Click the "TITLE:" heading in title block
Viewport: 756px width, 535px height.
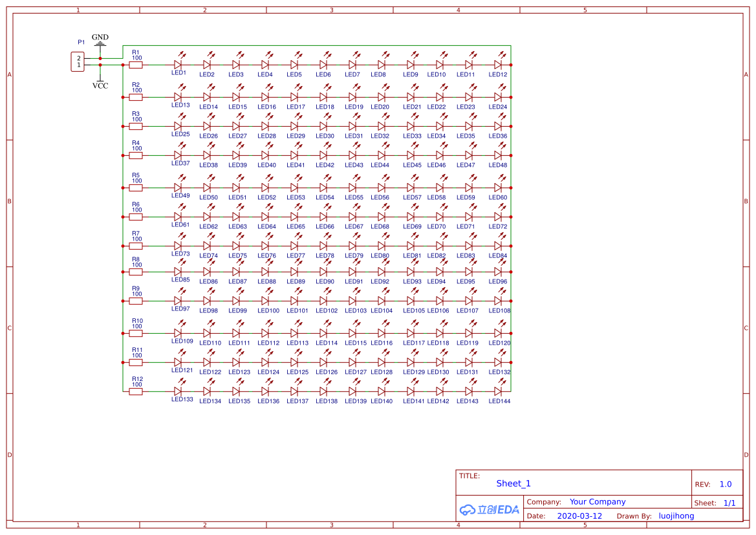coord(469,476)
